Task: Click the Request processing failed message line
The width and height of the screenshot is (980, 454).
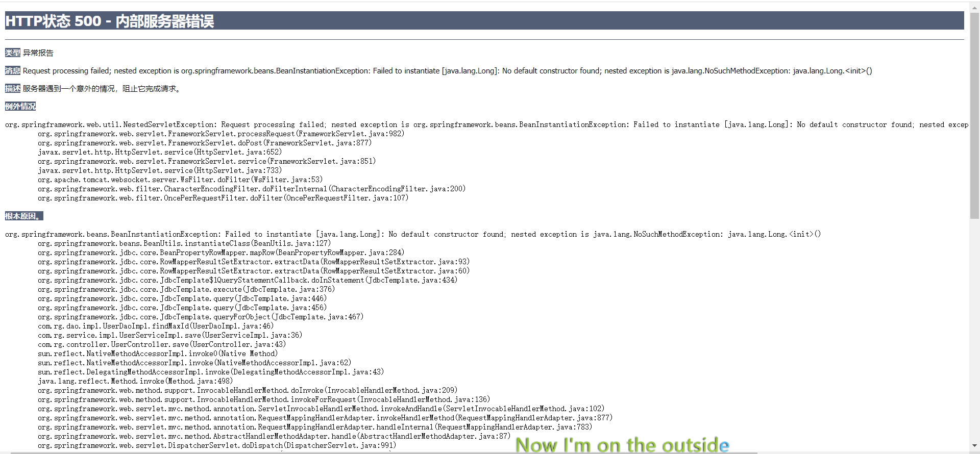Action: tap(448, 70)
